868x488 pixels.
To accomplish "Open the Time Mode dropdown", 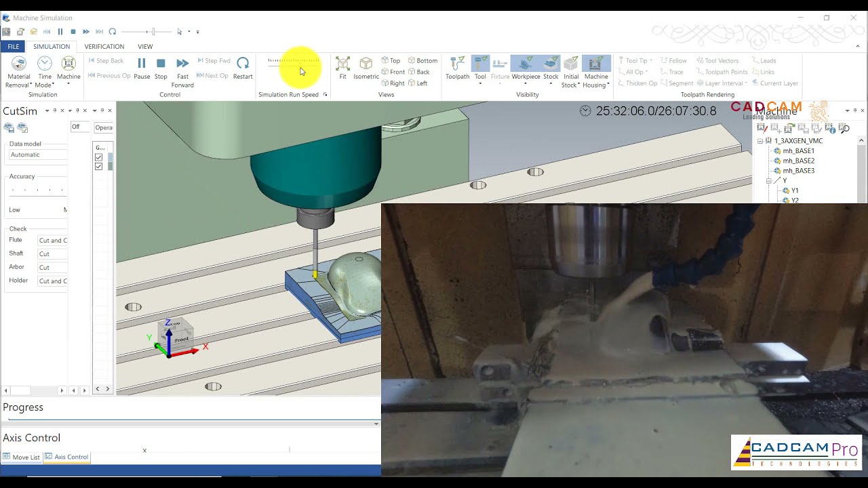I will click(44, 72).
